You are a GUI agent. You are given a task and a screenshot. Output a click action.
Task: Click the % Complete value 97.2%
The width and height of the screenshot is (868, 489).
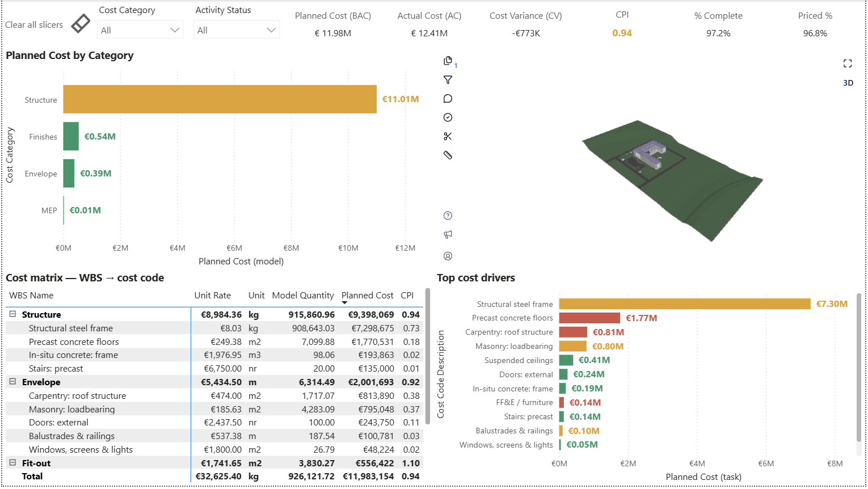point(718,33)
